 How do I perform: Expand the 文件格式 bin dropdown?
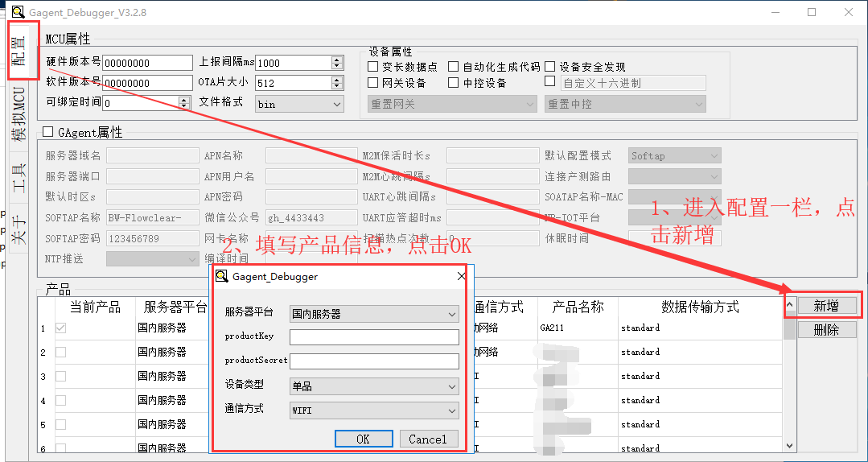pos(299,104)
